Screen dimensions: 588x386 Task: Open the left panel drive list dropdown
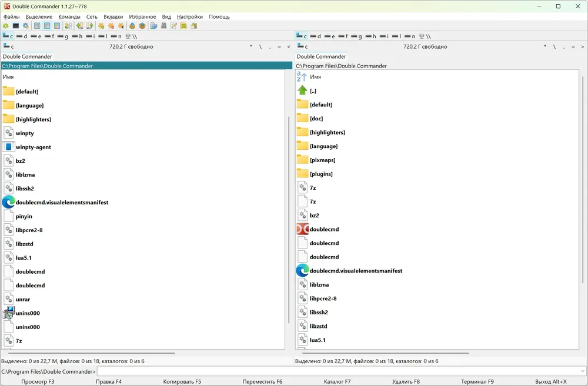[x=8, y=46]
